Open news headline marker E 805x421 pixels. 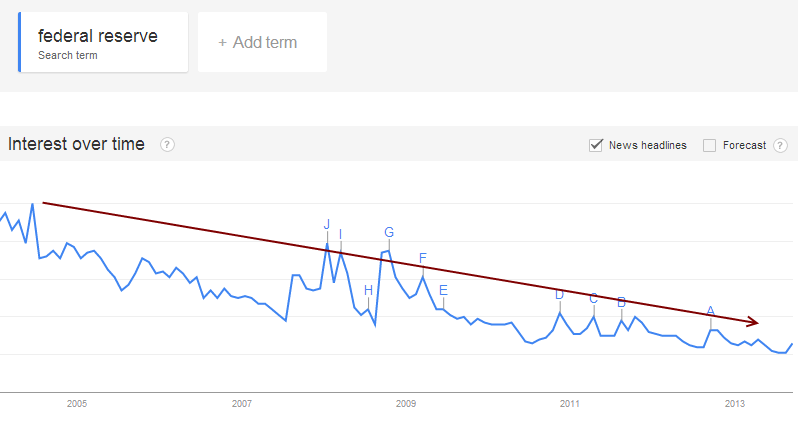[x=443, y=291]
